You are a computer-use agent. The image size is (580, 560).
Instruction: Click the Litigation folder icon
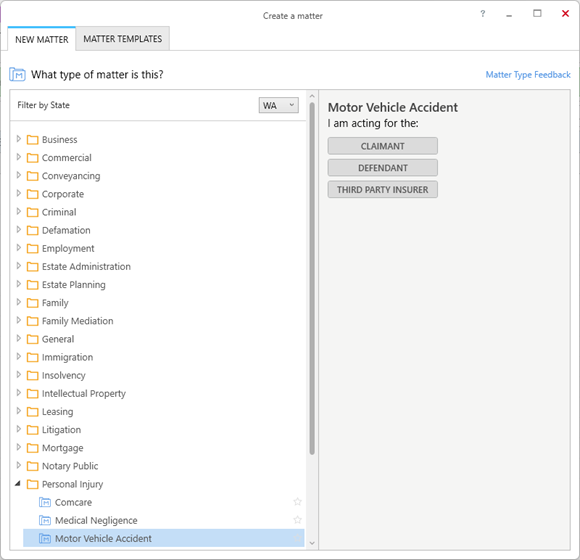(33, 429)
